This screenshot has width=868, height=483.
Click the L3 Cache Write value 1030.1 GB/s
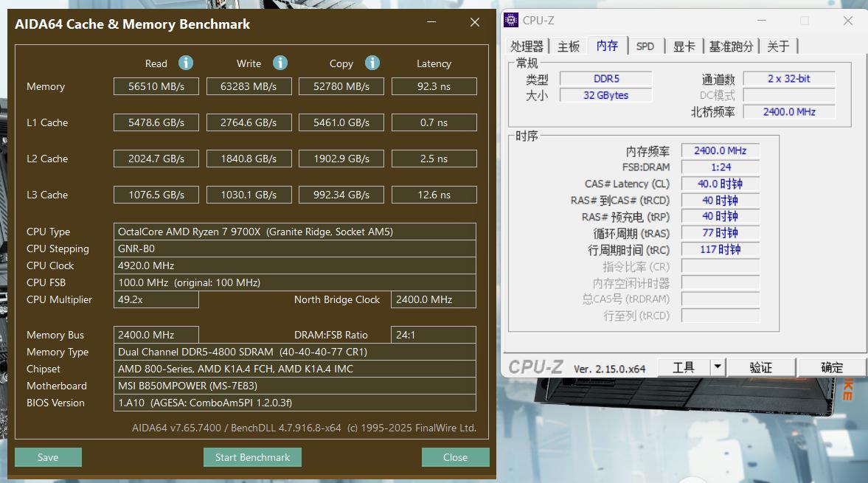tap(249, 195)
